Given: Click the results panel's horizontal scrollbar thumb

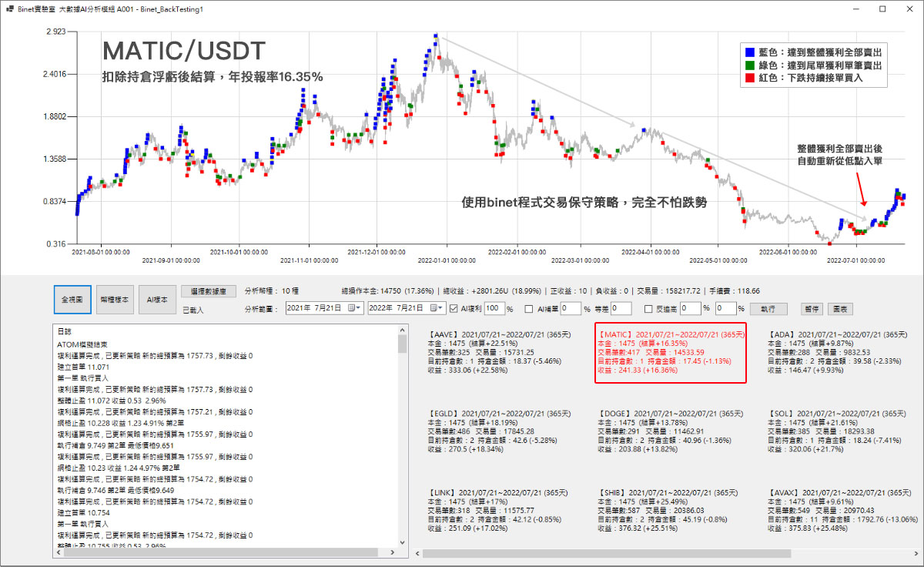Looking at the screenshot, I should (608, 553).
